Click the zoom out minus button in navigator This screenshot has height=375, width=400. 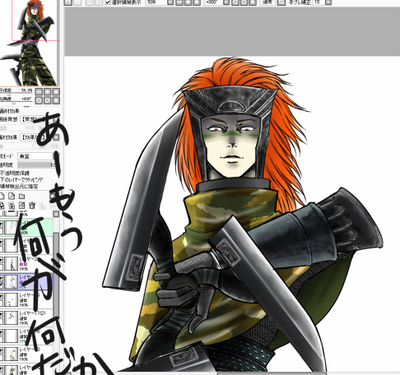click(x=39, y=92)
